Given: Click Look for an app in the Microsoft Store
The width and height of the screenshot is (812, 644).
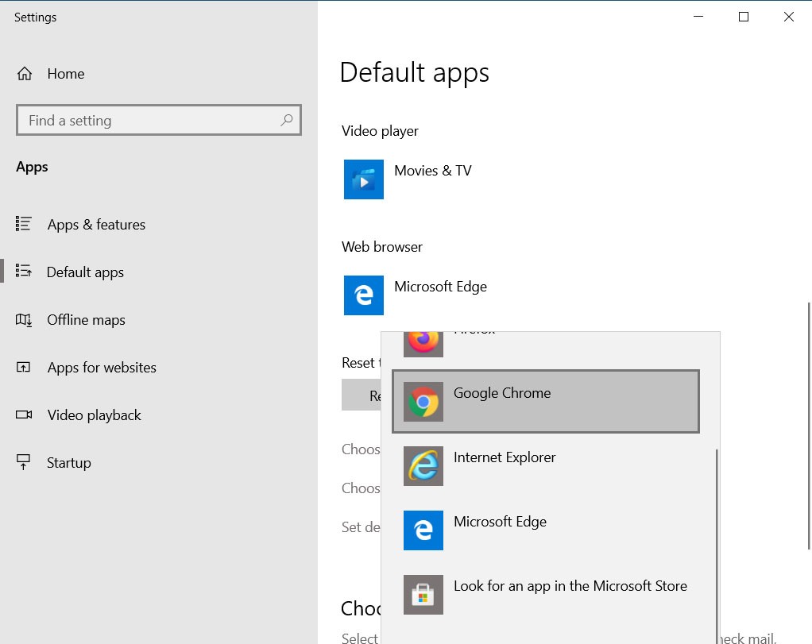Looking at the screenshot, I should 570,587.
